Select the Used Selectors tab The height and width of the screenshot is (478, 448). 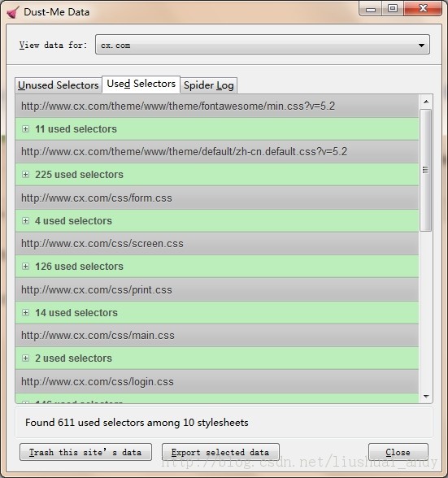(x=141, y=84)
